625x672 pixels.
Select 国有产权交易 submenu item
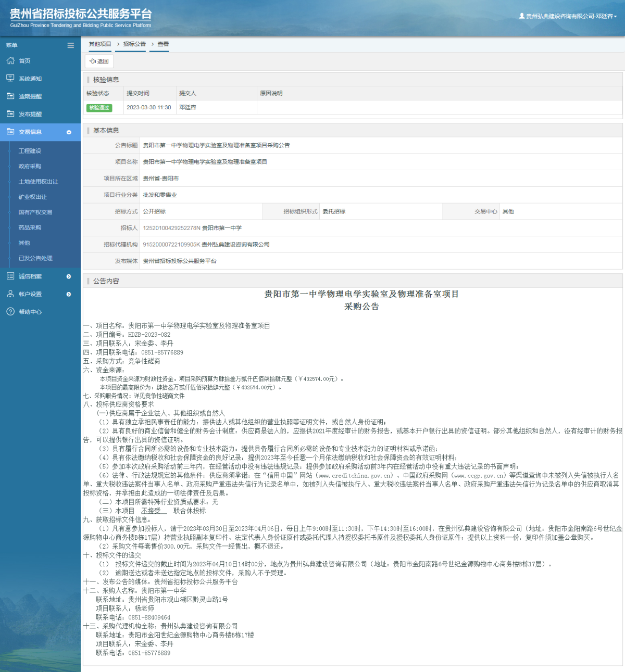click(x=35, y=212)
